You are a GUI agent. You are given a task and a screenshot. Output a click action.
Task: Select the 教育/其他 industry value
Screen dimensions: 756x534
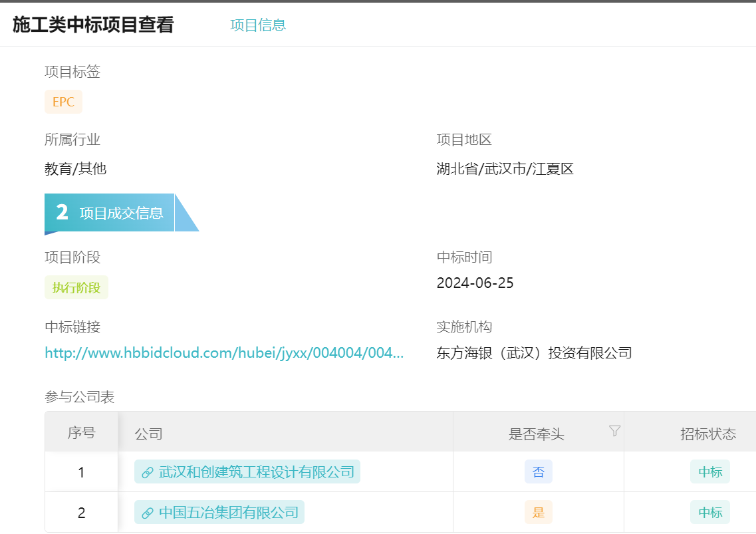click(x=75, y=169)
